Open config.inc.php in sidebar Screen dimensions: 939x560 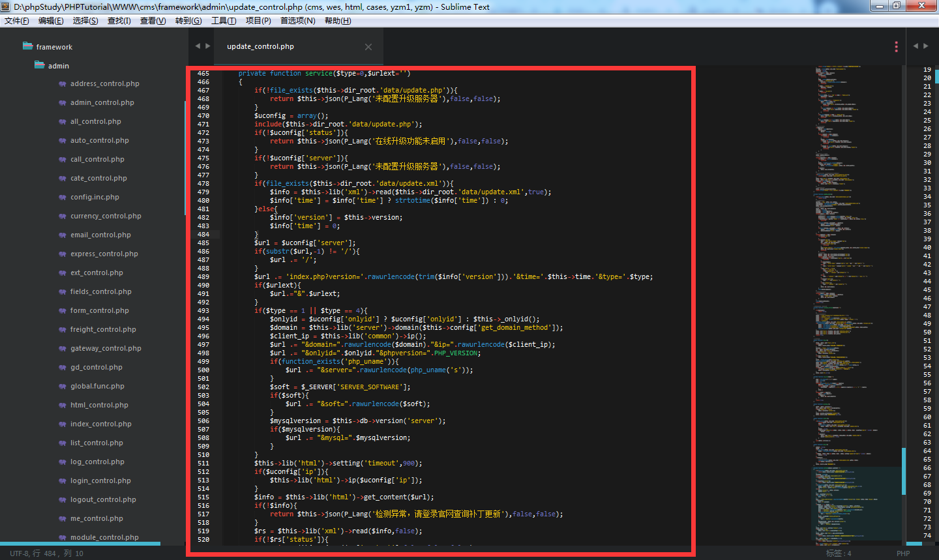95,197
